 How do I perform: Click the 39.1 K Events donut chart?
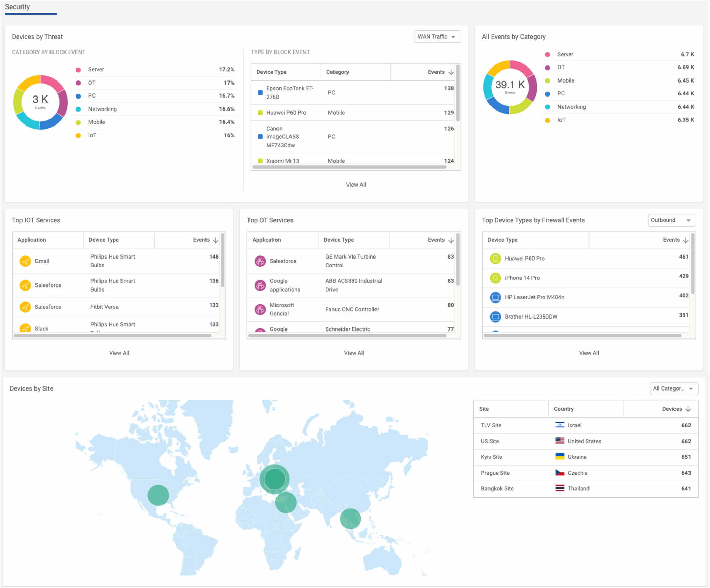tap(510, 87)
